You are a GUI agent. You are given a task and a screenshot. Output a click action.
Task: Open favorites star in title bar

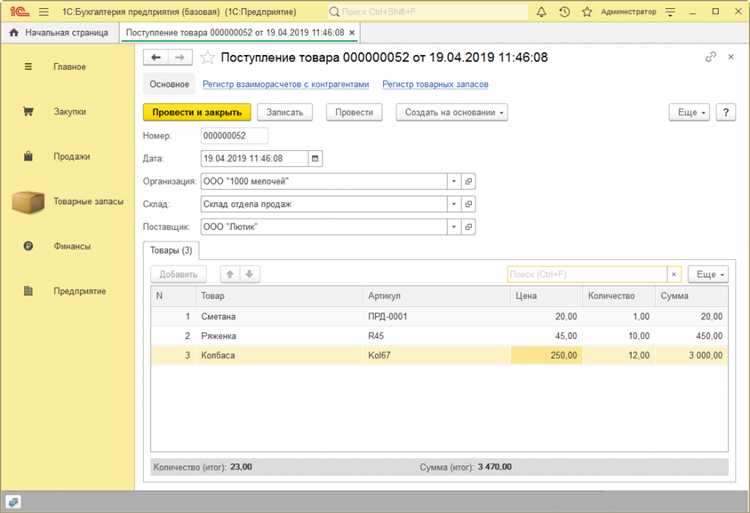point(587,12)
